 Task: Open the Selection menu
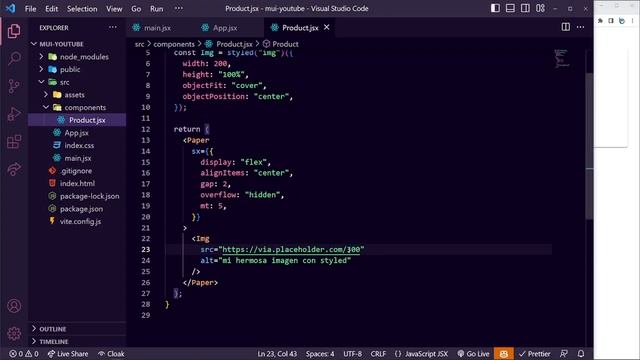82,9
